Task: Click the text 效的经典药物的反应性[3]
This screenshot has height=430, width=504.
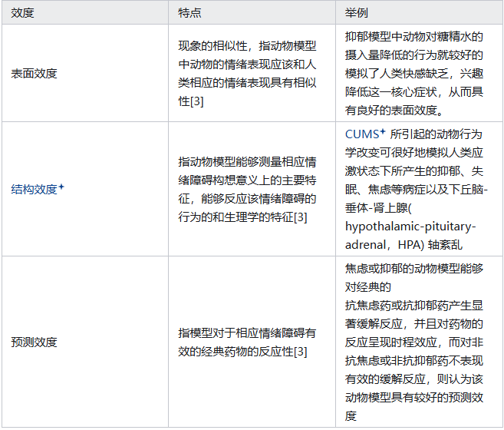Action: click(x=242, y=352)
